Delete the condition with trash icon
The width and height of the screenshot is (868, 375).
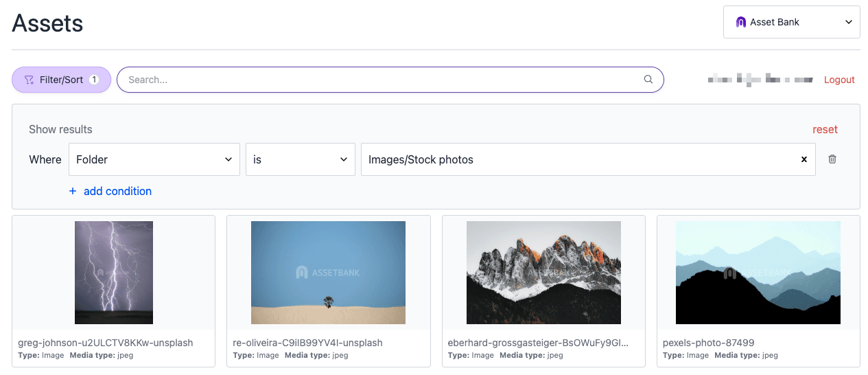point(832,159)
